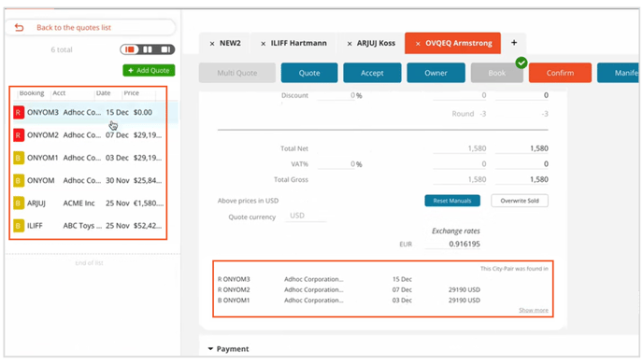Open the Quote currency USD field
The height and width of the screenshot is (364, 643).
pos(306,216)
